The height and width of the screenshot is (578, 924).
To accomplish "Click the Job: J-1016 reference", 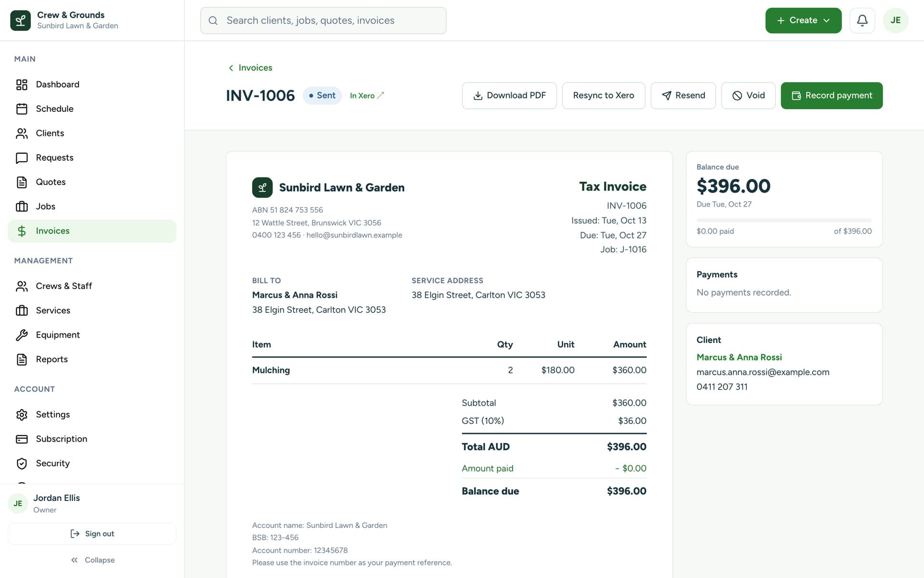I will [623, 250].
